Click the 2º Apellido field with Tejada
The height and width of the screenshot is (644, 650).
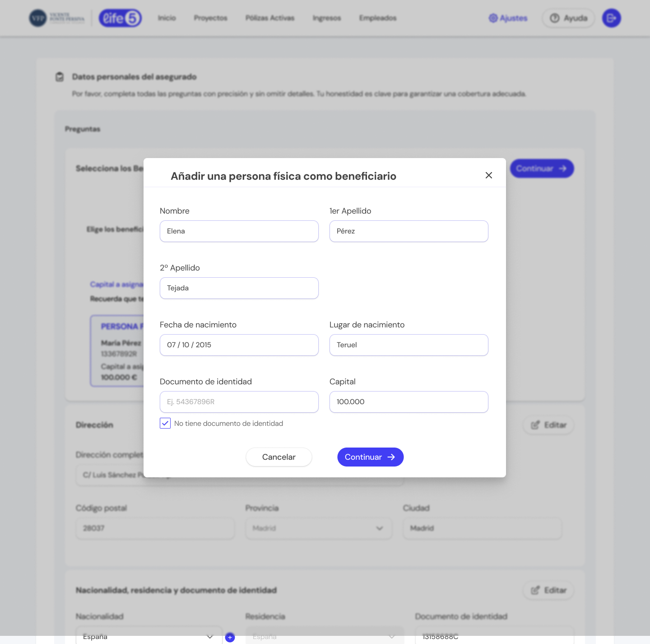tap(239, 288)
